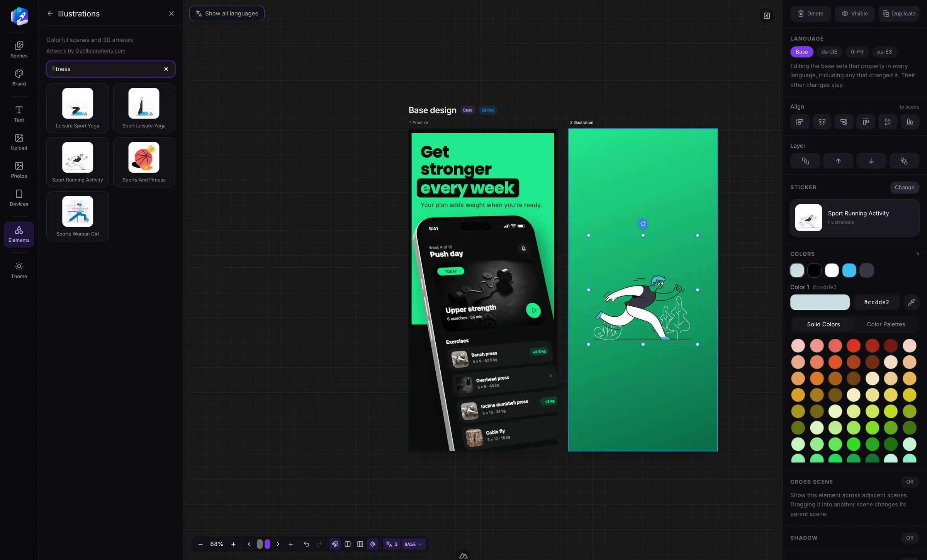Switch language to de-DE
This screenshot has height=560, width=927.
click(829, 52)
